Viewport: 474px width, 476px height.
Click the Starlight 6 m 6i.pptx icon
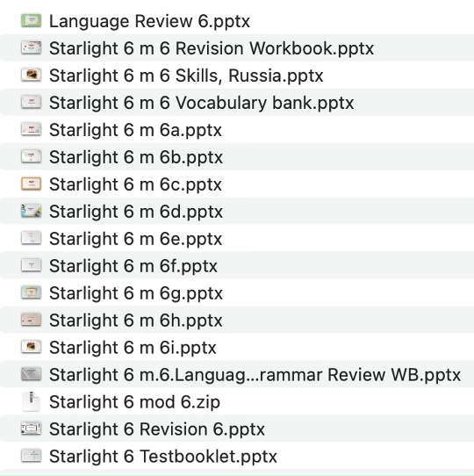tap(32, 347)
